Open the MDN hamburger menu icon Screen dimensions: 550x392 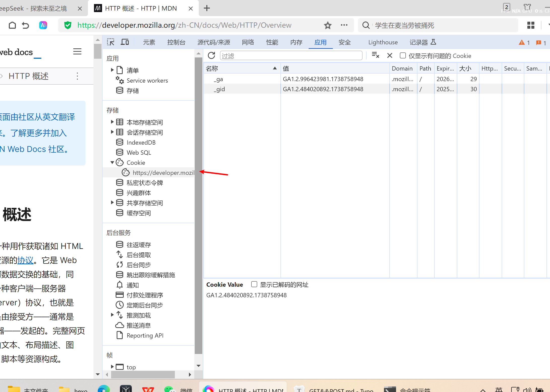pyautogui.click(x=77, y=52)
